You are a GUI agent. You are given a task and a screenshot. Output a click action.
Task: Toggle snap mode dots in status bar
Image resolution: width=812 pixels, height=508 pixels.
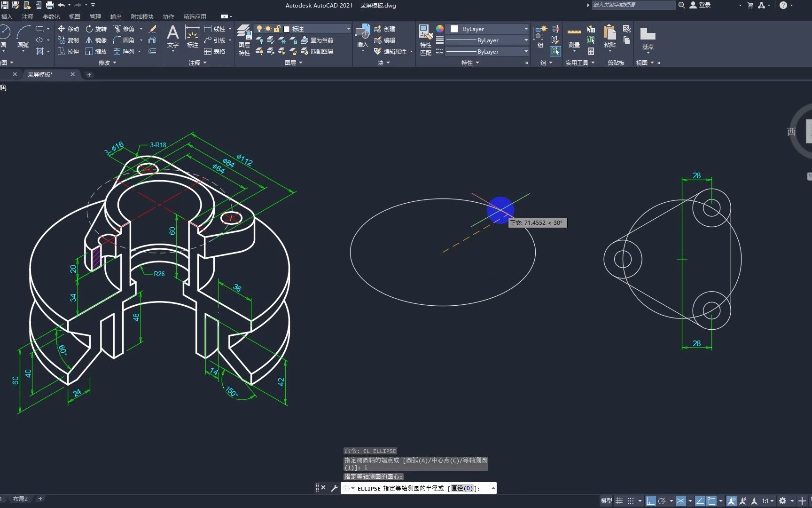point(631,501)
